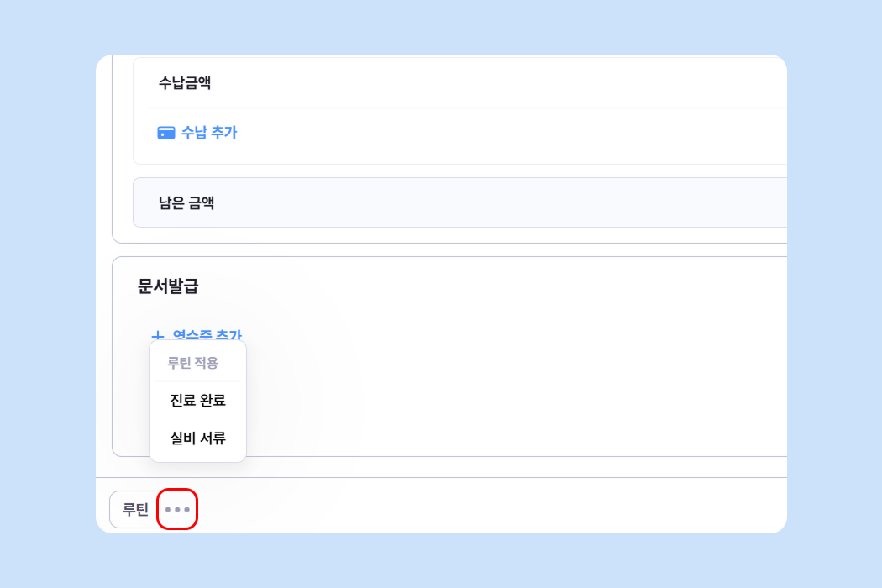Click the card icon beside 수납 추가
Screen dimensions: 882x588
166,133
